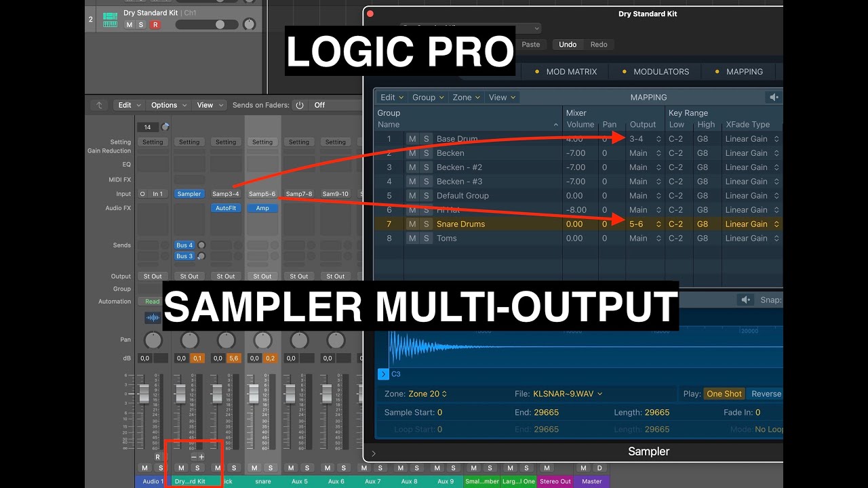The width and height of the screenshot is (868, 488).
Task: Click the Sends on Faders power icon
Action: click(299, 105)
